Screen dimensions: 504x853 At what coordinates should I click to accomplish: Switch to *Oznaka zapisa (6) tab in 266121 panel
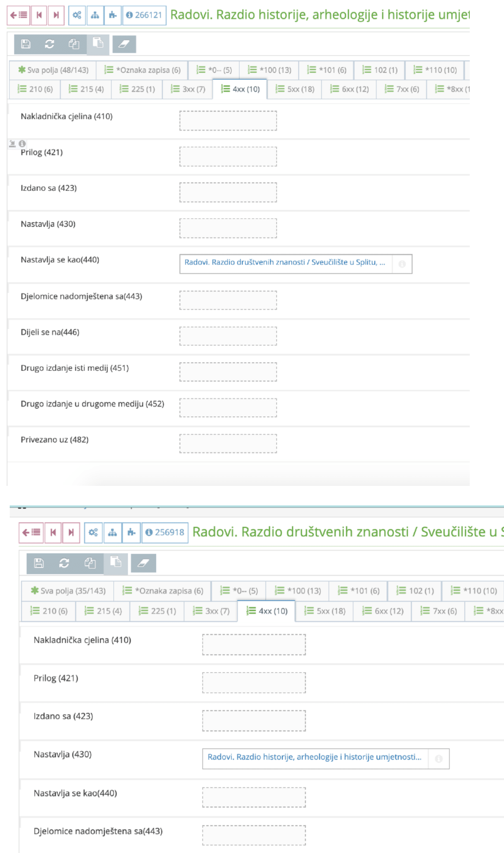coord(142,70)
